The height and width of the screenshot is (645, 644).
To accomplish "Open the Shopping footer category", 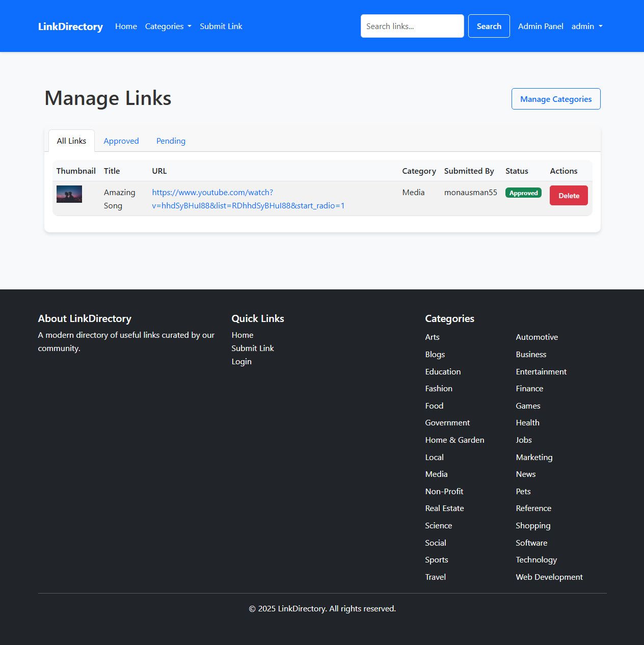I will [533, 526].
